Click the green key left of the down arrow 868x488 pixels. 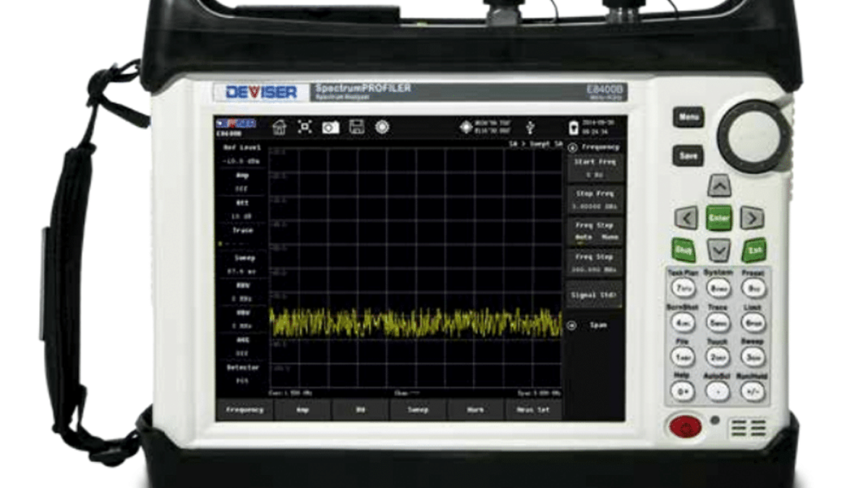684,250
